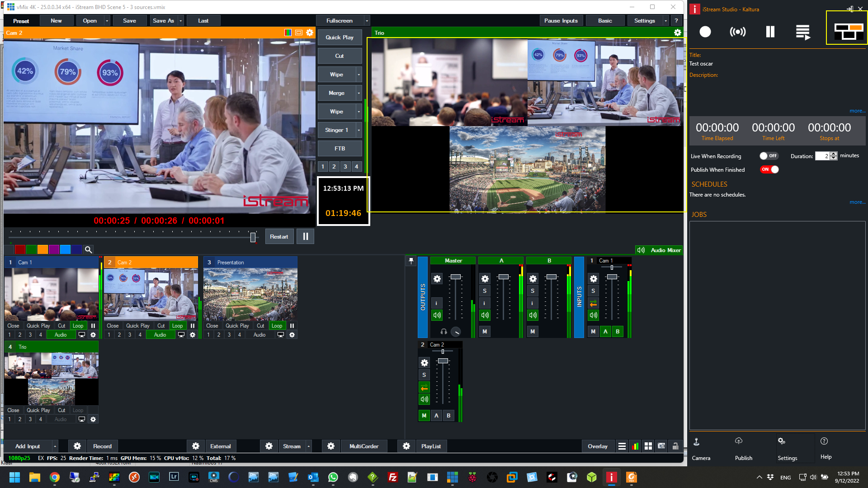The height and width of the screenshot is (488, 868).
Task: Expand the Fullscreen dropdown arrow
Action: pos(367,21)
